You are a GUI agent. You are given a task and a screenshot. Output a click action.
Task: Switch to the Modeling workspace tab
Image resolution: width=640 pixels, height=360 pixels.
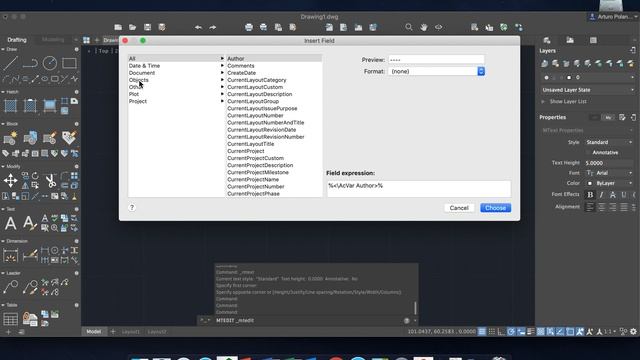tap(53, 40)
